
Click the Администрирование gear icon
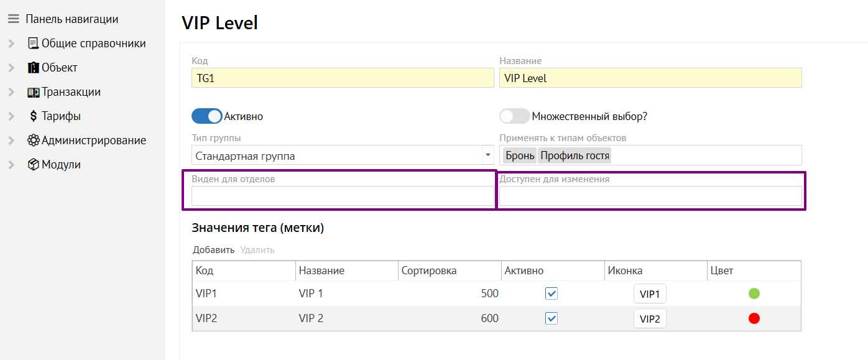point(34,141)
